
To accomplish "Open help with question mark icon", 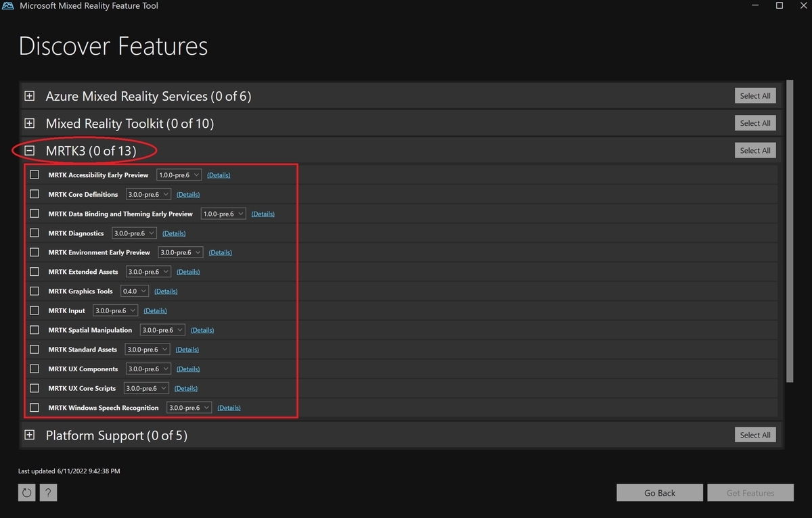I will 48,493.
